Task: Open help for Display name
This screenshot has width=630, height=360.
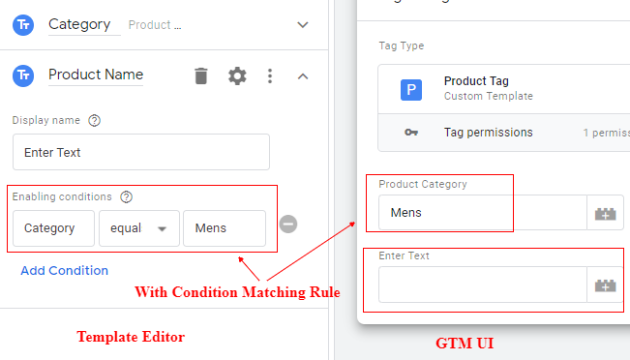Action: point(94,120)
